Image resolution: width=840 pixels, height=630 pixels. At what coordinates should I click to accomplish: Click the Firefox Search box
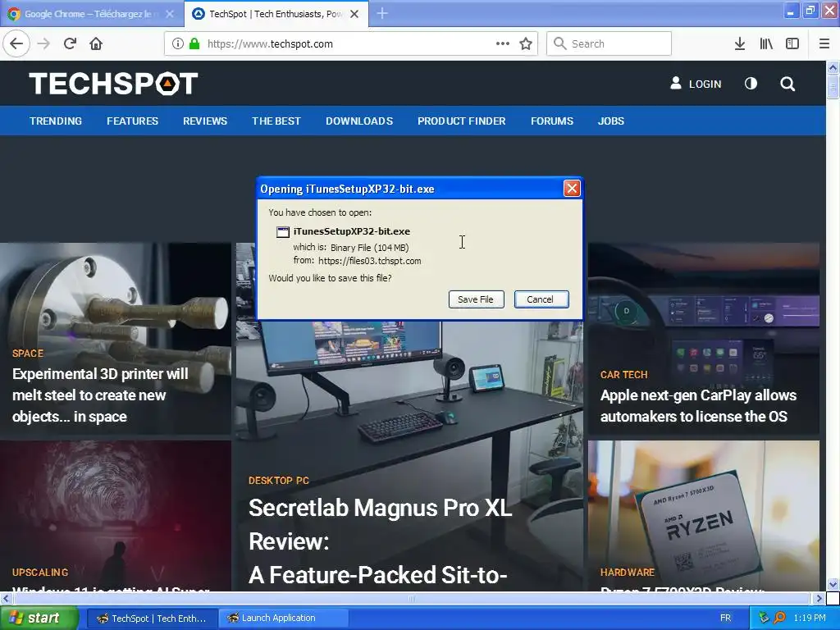[609, 43]
